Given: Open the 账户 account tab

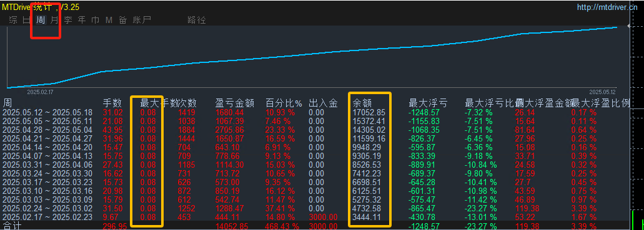Looking at the screenshot, I should [142, 20].
